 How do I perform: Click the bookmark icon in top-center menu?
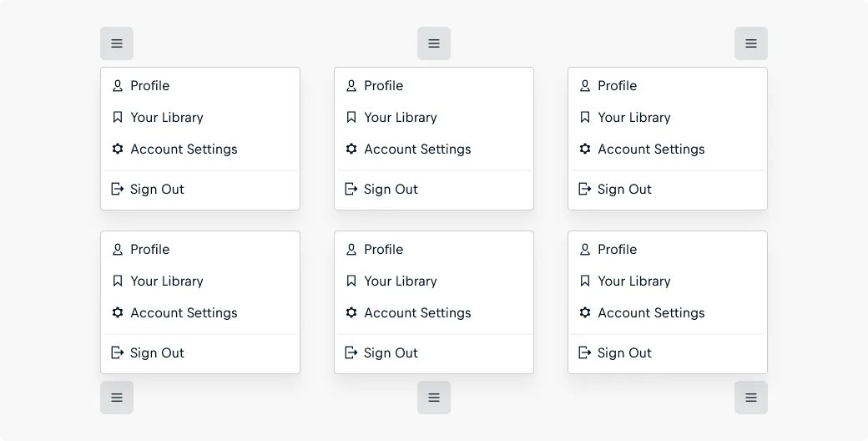coord(351,117)
